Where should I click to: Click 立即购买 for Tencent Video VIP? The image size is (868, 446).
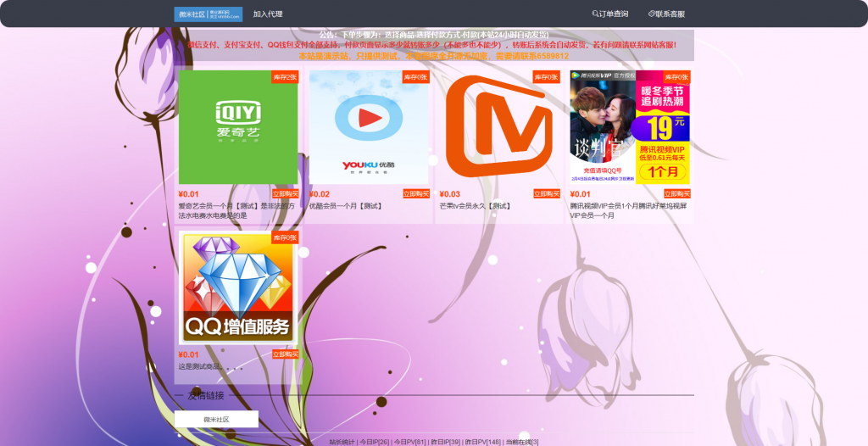click(x=677, y=194)
